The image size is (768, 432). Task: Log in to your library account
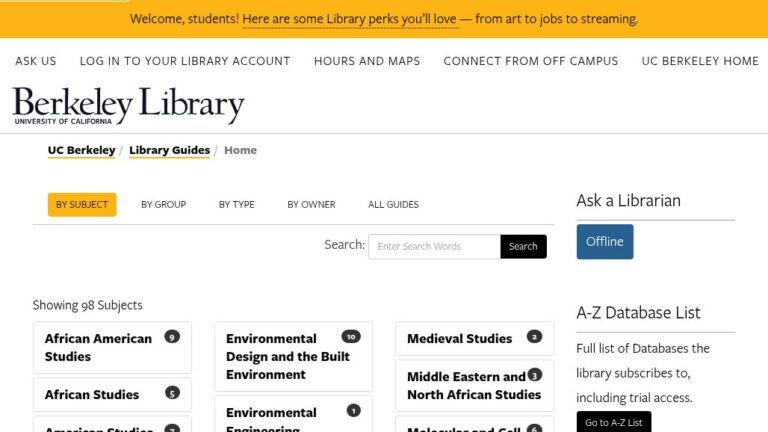click(x=185, y=61)
